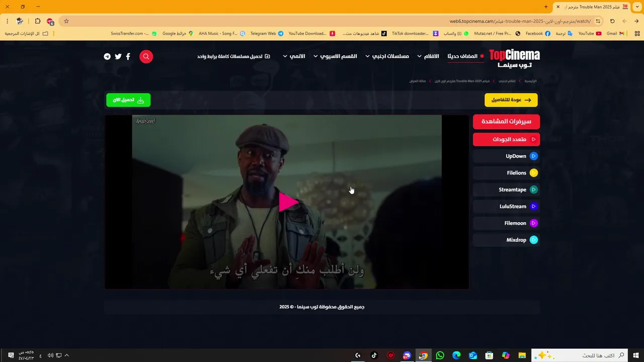Open SwissTransfer.com bookmark
The image size is (644, 362).
(133, 34)
